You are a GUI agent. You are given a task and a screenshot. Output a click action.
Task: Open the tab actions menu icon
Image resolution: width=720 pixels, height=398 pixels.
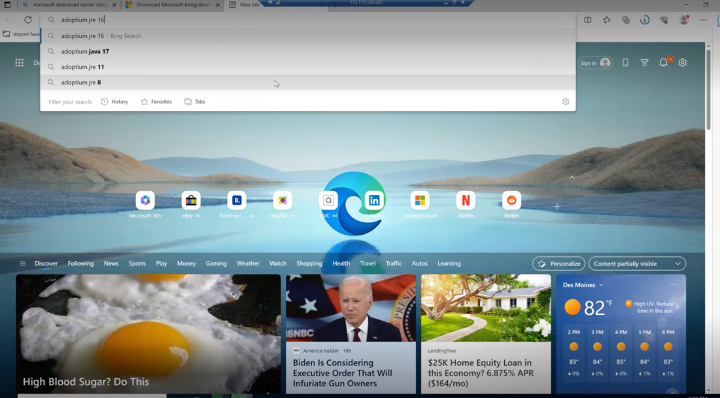pyautogui.click(x=7, y=5)
